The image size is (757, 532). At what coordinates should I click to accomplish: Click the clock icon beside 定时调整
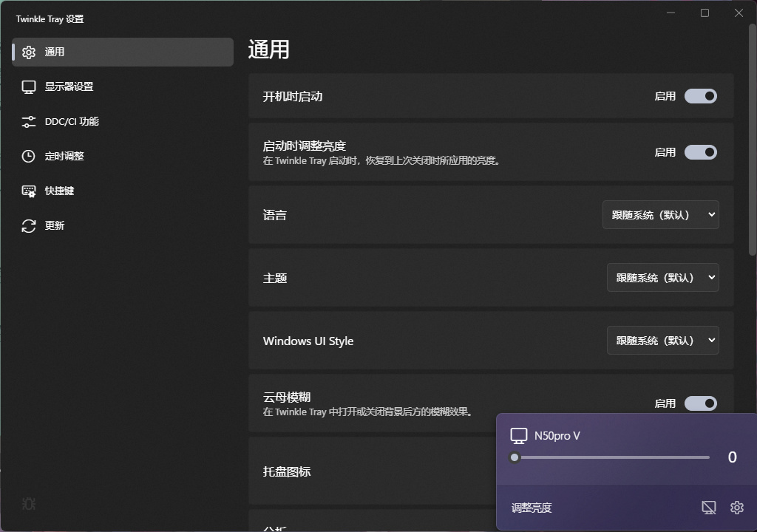[29, 157]
